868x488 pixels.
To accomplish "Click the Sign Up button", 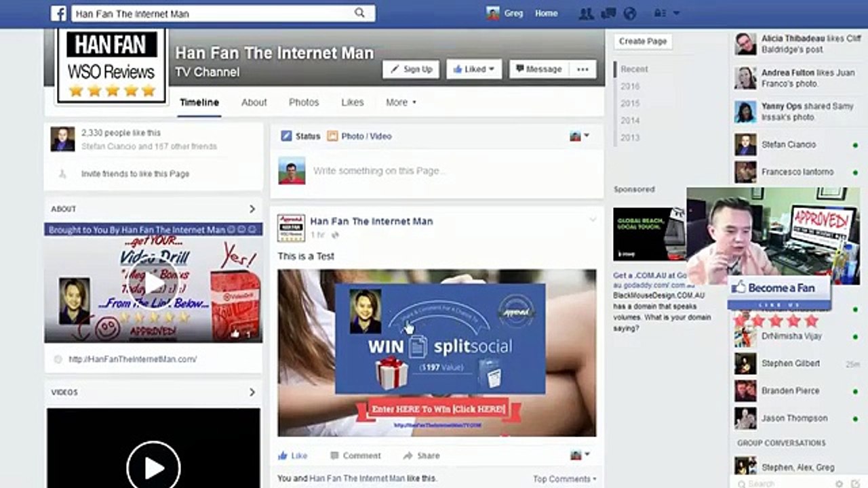I will coord(411,69).
